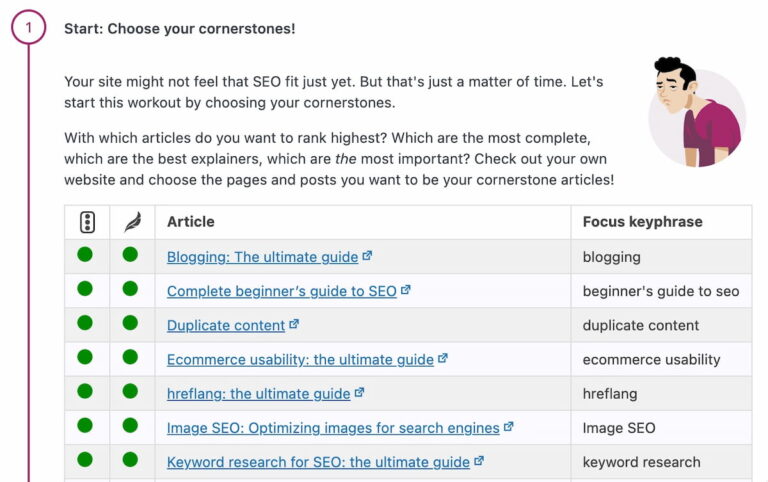Click SEO score green dot in hreflang row

point(85,391)
